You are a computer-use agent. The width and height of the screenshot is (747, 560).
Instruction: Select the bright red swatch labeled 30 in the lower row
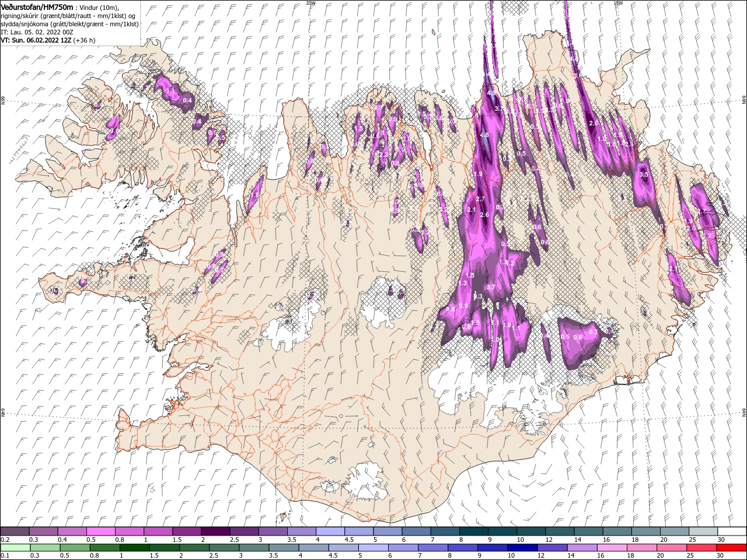pos(731,548)
